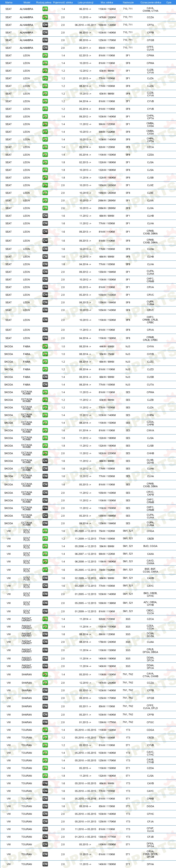Click engine code cell CRLB, DFGA, DBGA
This screenshot has width=176, height=868.
pyautogui.click(x=150, y=651)
